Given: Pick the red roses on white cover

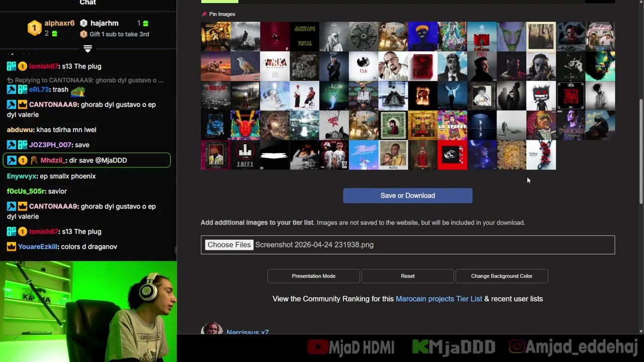Looking at the screenshot, I should (541, 155).
